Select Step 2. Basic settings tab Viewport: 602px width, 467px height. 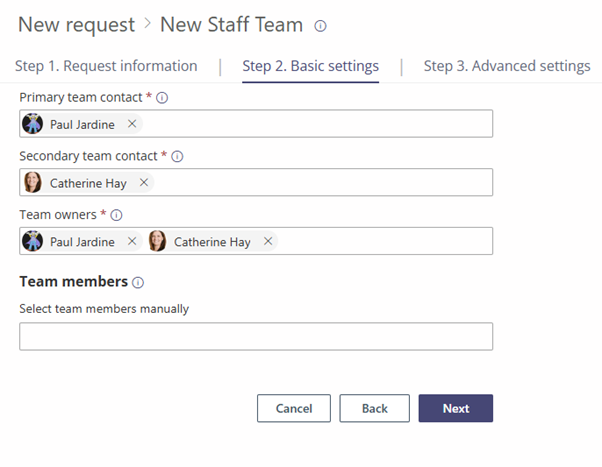click(x=310, y=66)
